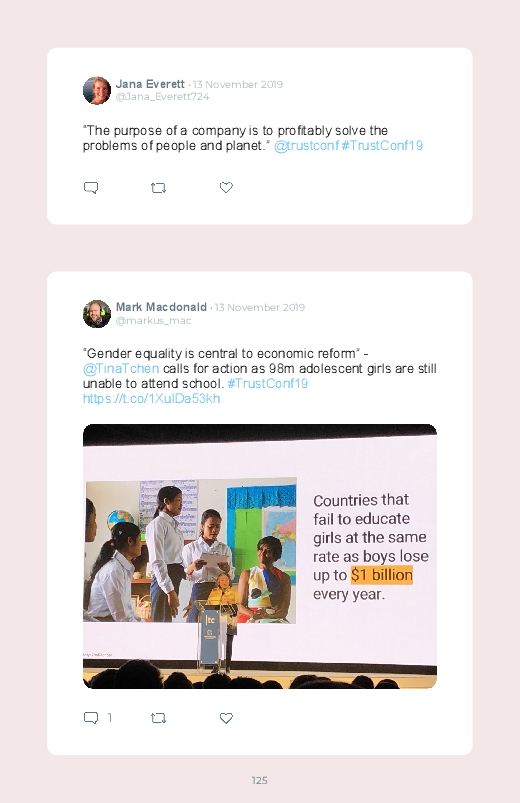
Task: Open #TrustConf19 hashtag in Jana's tweet
Action: [382, 145]
